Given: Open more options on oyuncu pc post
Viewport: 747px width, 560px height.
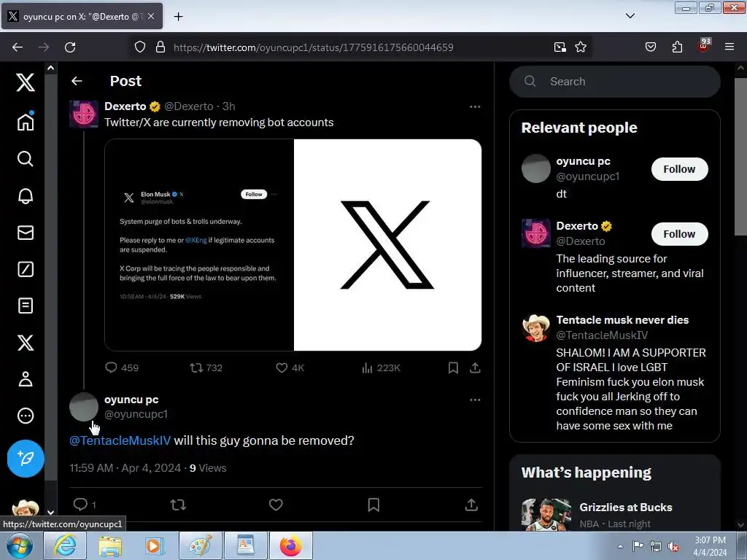Looking at the screenshot, I should tap(475, 400).
